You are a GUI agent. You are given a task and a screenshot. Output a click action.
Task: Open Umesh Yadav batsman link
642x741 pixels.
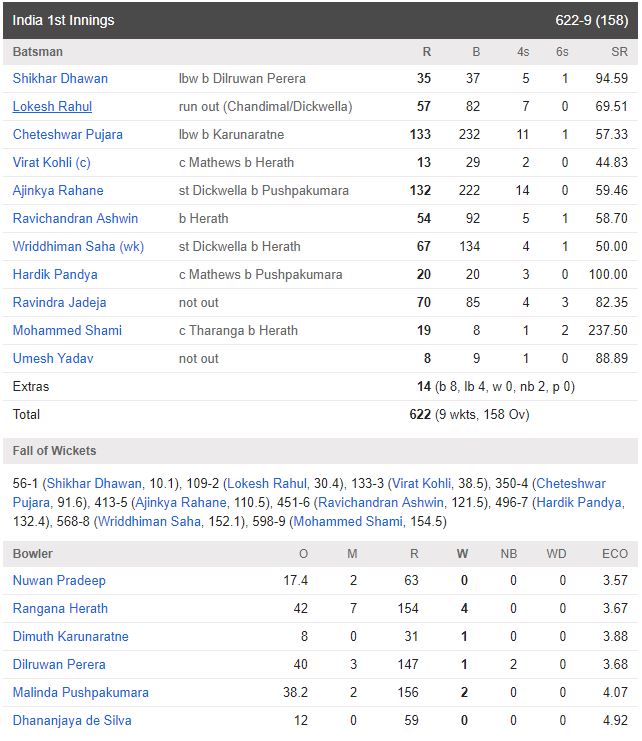pyautogui.click(x=53, y=358)
